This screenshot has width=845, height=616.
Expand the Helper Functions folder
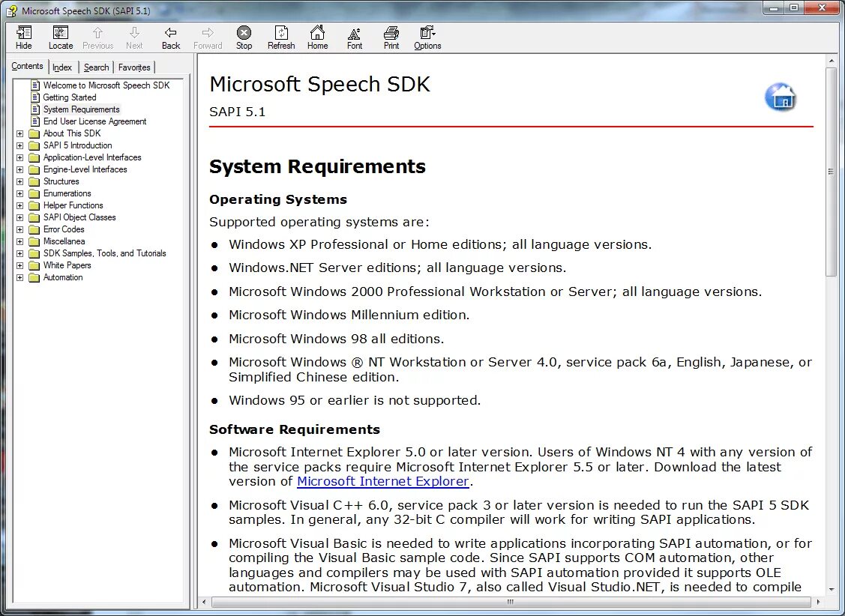19,205
